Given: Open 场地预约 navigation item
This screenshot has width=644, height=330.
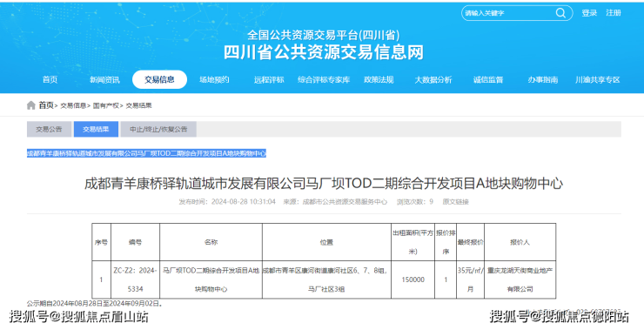Looking at the screenshot, I should pos(214,80).
